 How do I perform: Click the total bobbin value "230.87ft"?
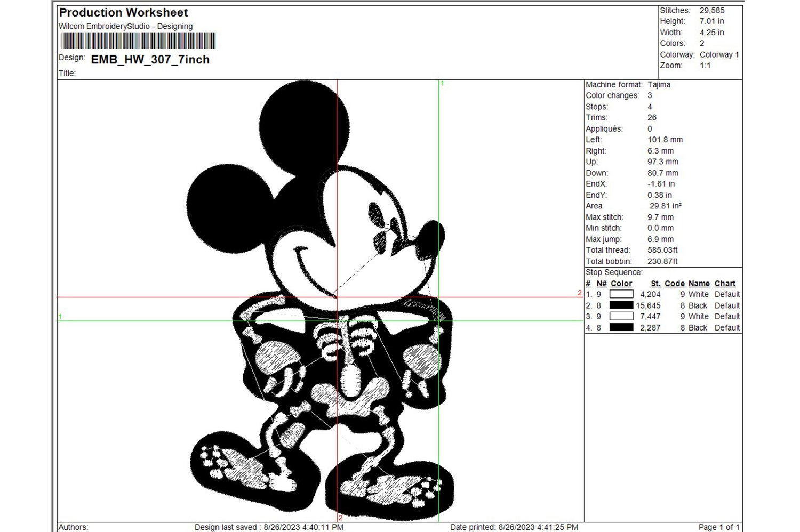(x=662, y=262)
